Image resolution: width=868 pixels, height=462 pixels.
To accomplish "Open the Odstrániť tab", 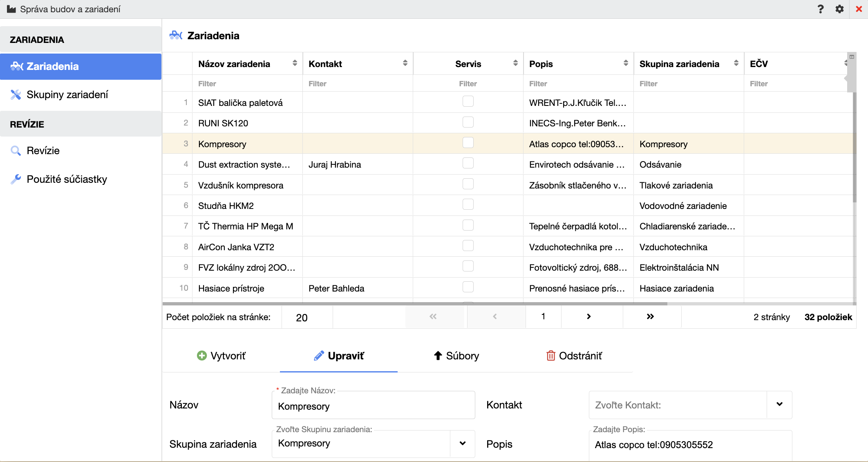I will [x=574, y=356].
